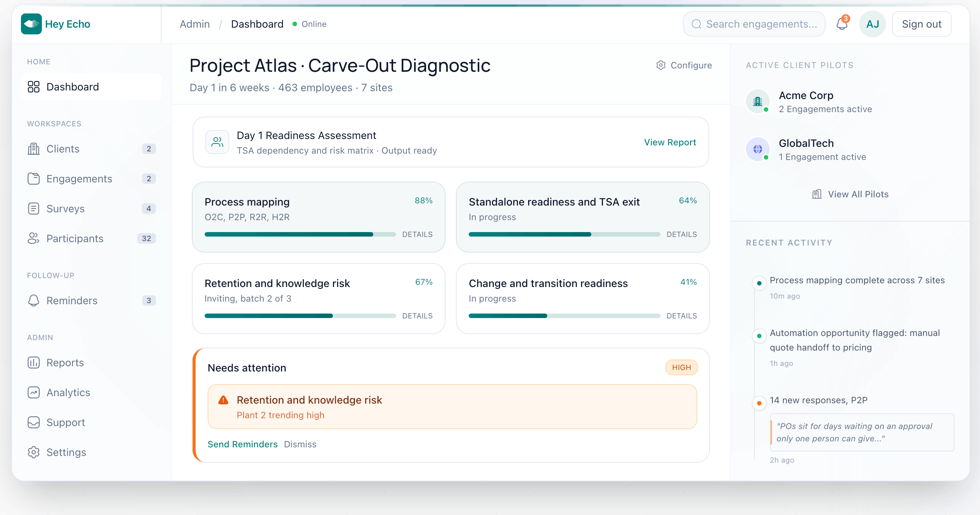Click the View All Pilots building icon

pos(817,194)
